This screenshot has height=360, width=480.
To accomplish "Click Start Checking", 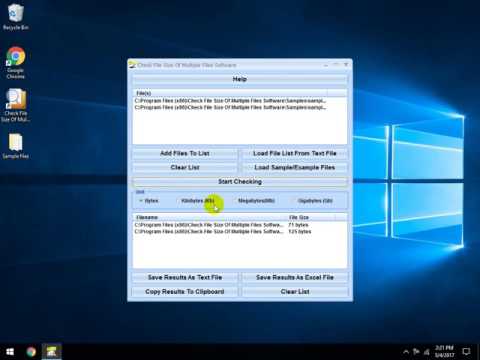I will coord(240,182).
